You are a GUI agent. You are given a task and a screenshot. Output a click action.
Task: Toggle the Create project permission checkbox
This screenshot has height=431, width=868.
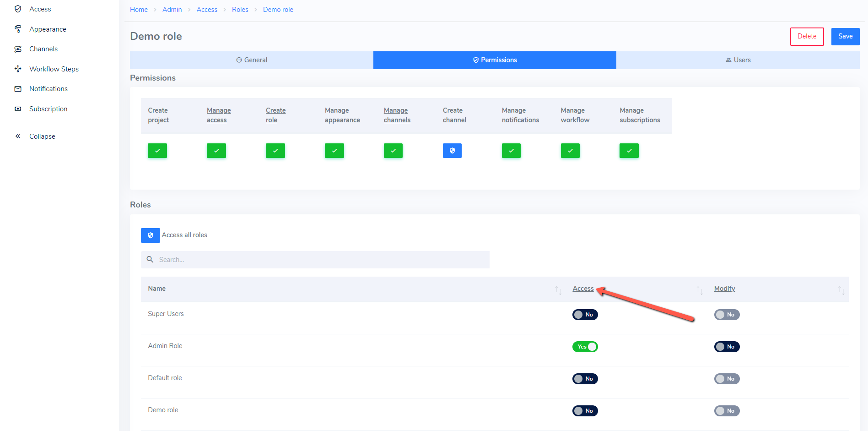coord(157,151)
